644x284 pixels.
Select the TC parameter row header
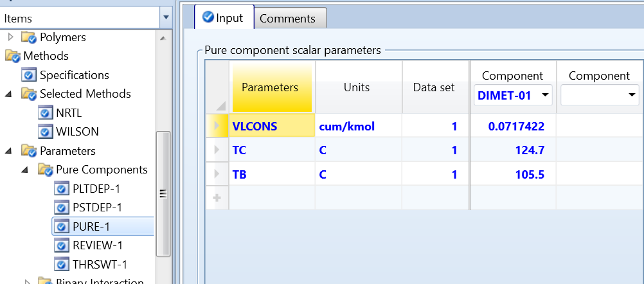tap(217, 150)
